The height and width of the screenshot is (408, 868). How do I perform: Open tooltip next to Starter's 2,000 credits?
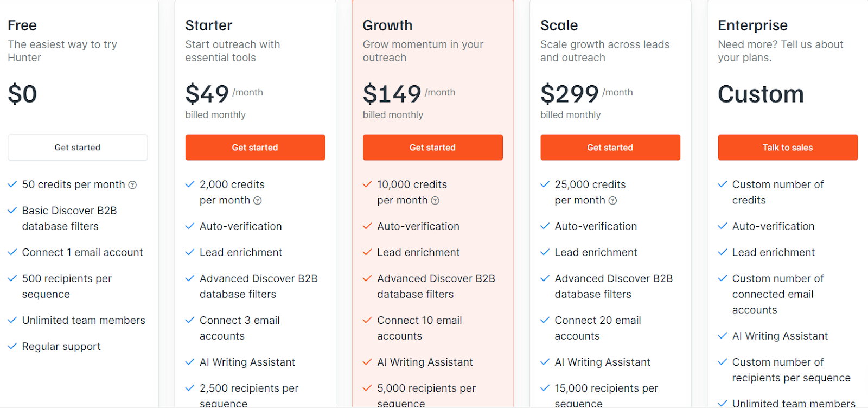tap(257, 200)
